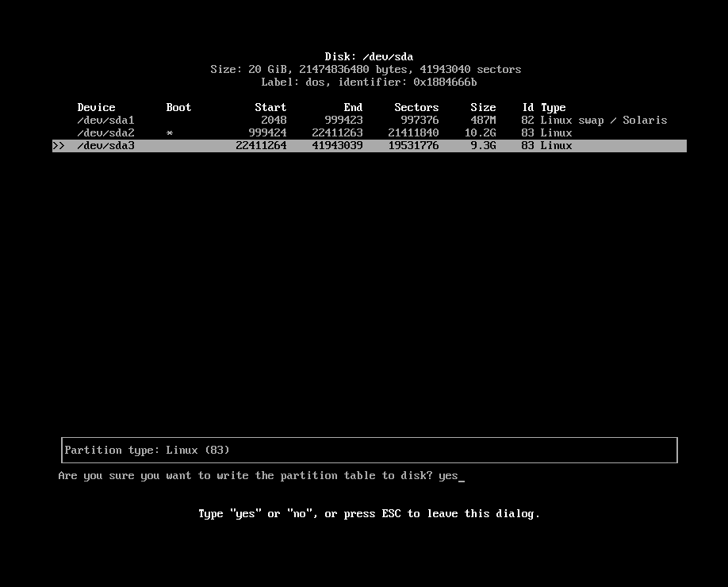Click the Device column header
Screen dimensions: 728x587
[95, 107]
